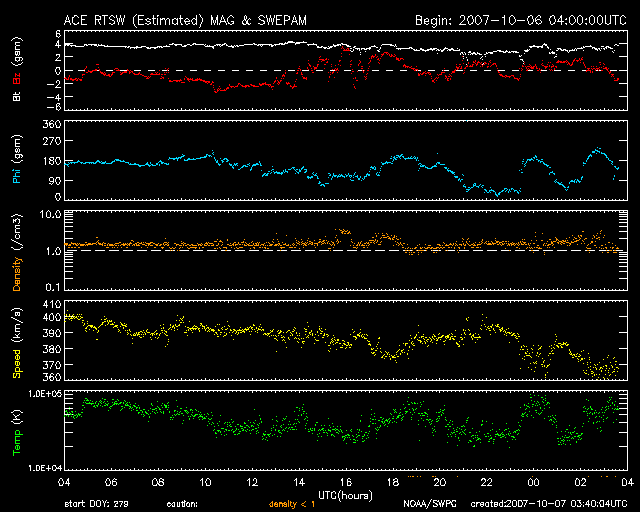640x512 pixels.
Task: Click the "12" hour tick label
Action: [252, 483]
